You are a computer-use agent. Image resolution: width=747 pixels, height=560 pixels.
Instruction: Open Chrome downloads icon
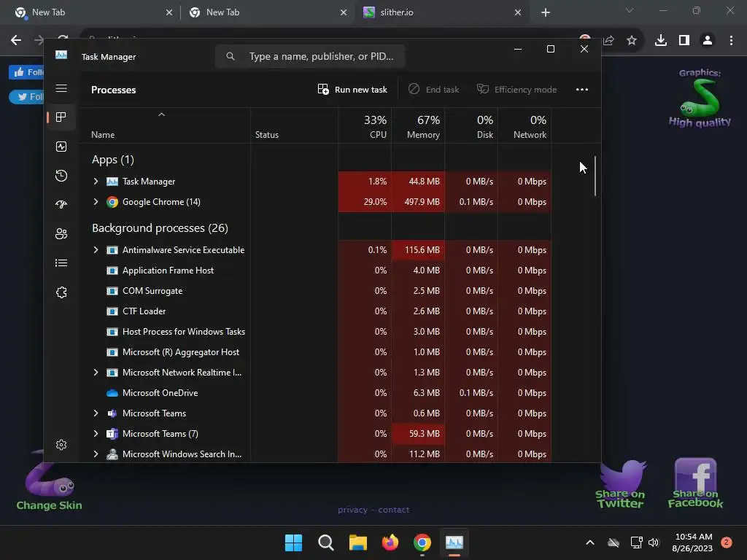click(x=660, y=41)
